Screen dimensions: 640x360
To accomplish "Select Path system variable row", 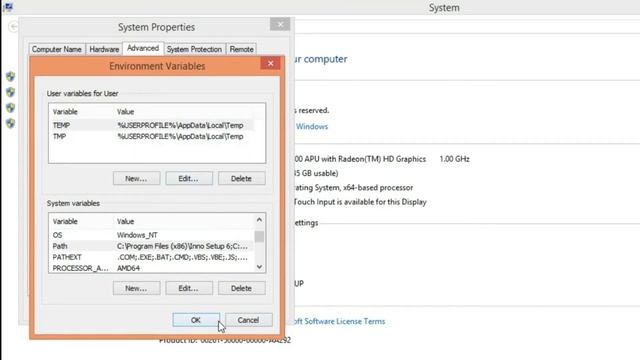I will [x=151, y=246].
